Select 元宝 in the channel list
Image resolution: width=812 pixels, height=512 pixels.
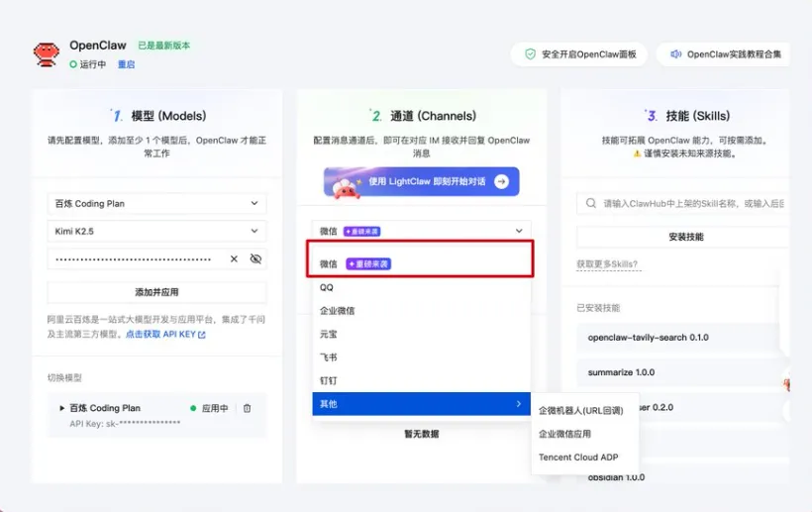[x=422, y=334]
